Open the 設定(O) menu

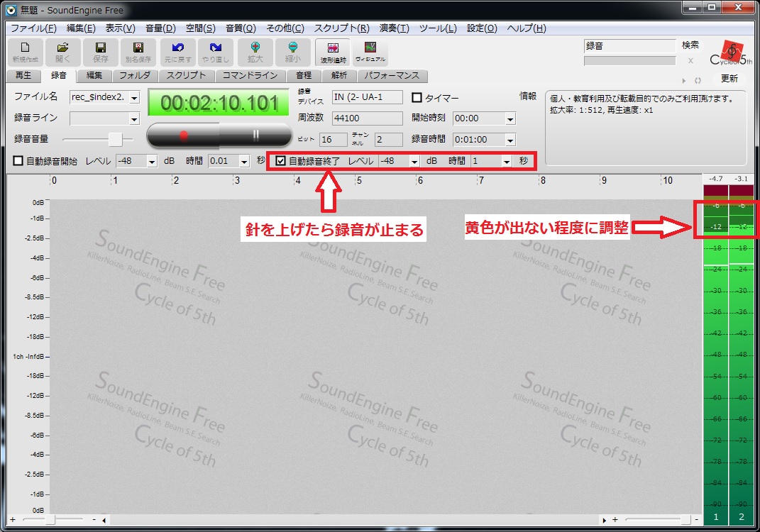[482, 28]
